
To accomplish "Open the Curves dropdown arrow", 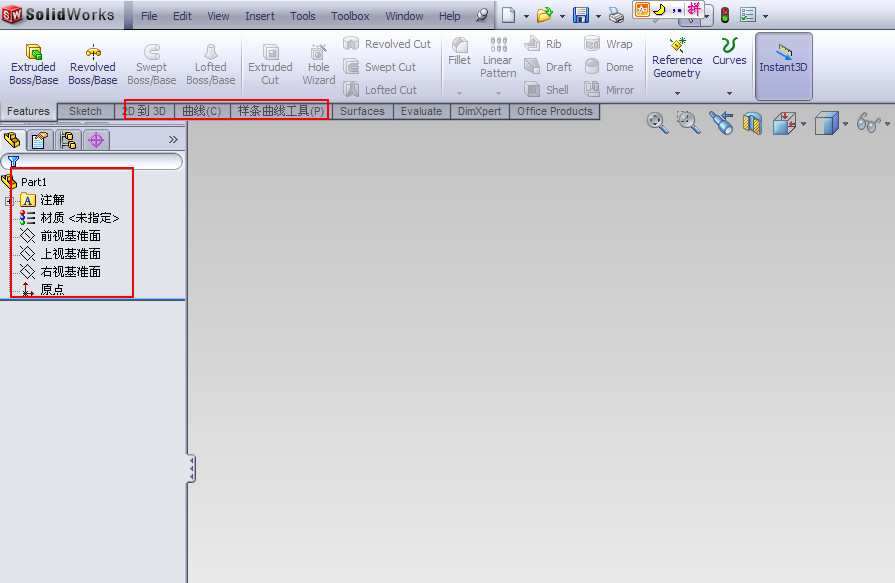I will [729, 93].
